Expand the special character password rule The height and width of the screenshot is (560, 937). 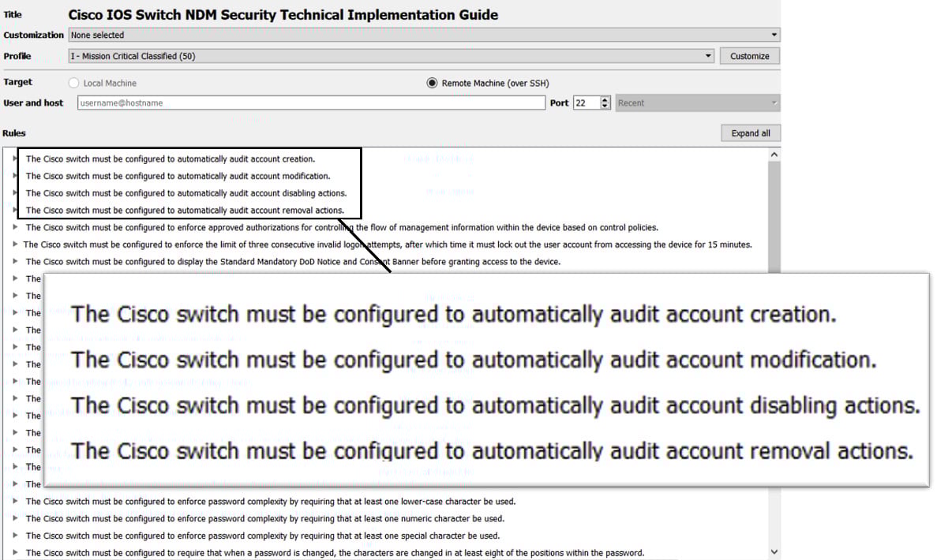click(15, 535)
